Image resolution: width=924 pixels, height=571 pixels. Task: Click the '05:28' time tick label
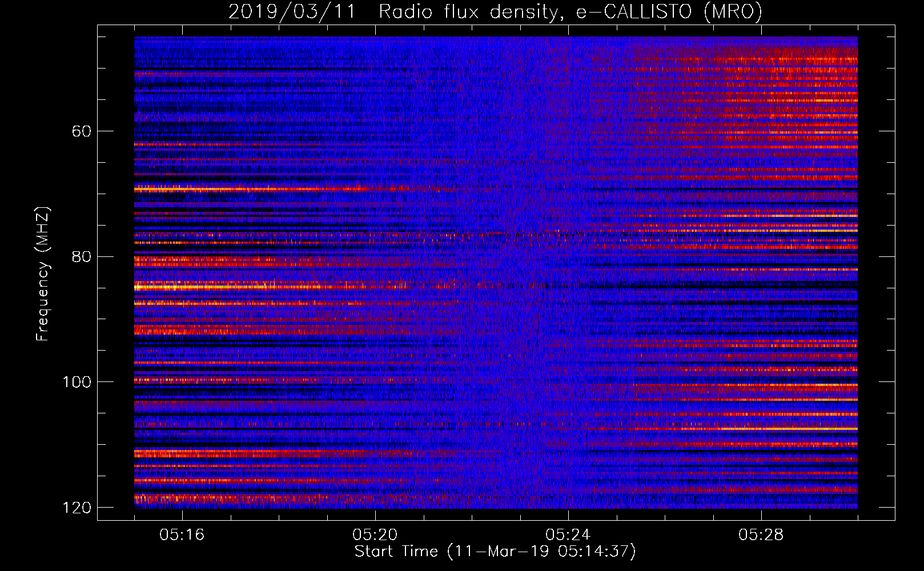click(x=761, y=535)
